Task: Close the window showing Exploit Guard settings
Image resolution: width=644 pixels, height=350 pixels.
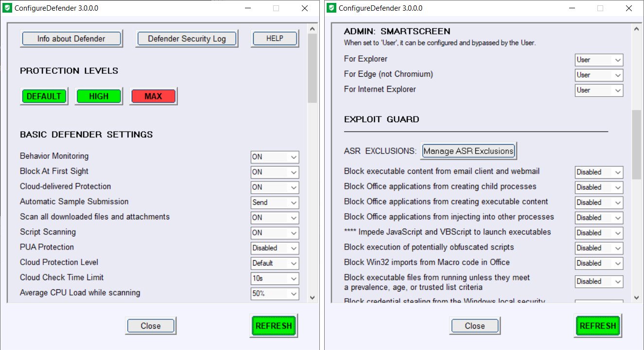Action: click(x=475, y=326)
